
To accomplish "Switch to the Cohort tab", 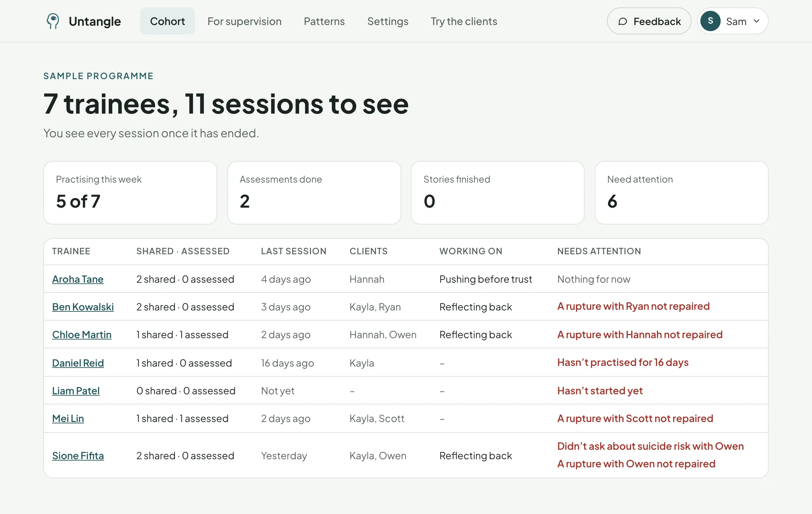I will [x=167, y=21].
